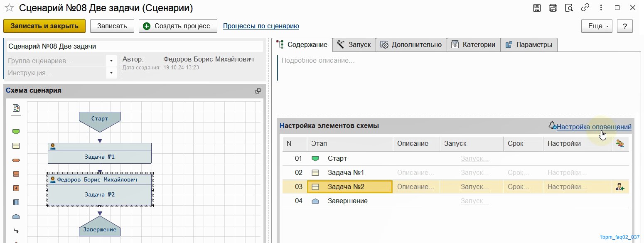The image size is (644, 243).
Task: Click the Записать и закрыть button
Action: tap(44, 26)
